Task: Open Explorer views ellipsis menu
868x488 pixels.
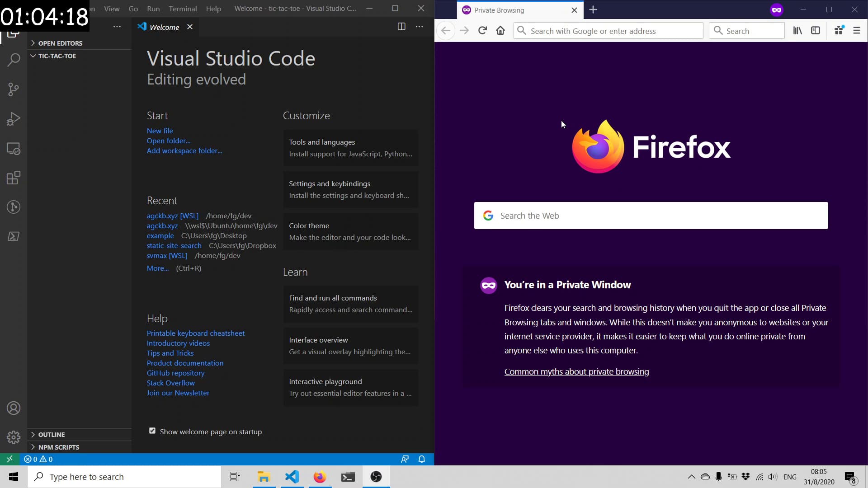Action: 117,27
